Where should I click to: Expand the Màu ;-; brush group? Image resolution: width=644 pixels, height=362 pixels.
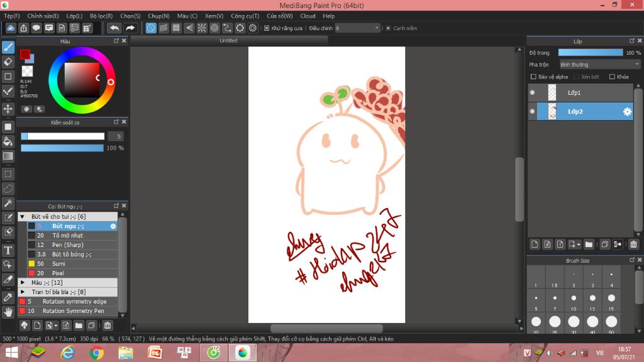click(23, 283)
